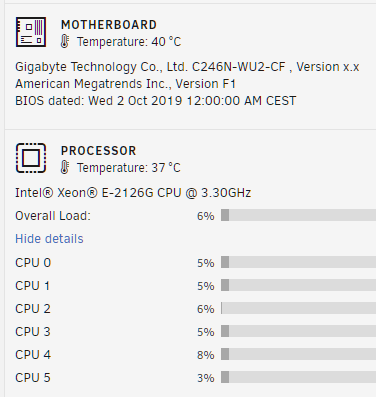The height and width of the screenshot is (397, 376).
Task: Click the motherboard Temperature 40 °C reading
Action: coord(129,42)
